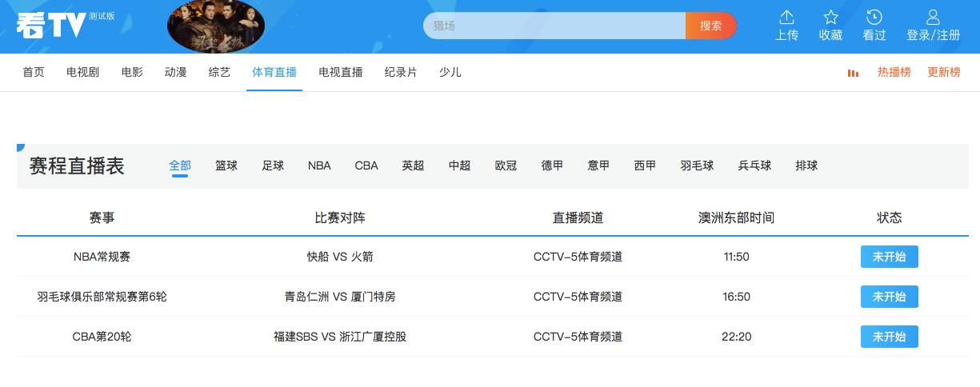Open the 电视剧 nav tab

[83, 72]
